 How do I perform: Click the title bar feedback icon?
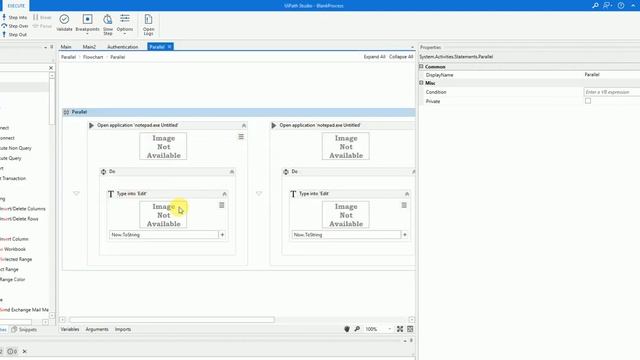tap(607, 5)
